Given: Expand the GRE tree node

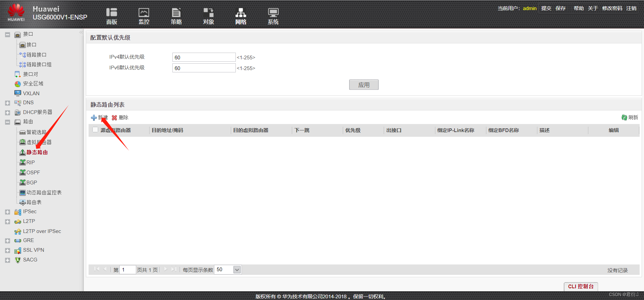Looking at the screenshot, I should pos(7,241).
